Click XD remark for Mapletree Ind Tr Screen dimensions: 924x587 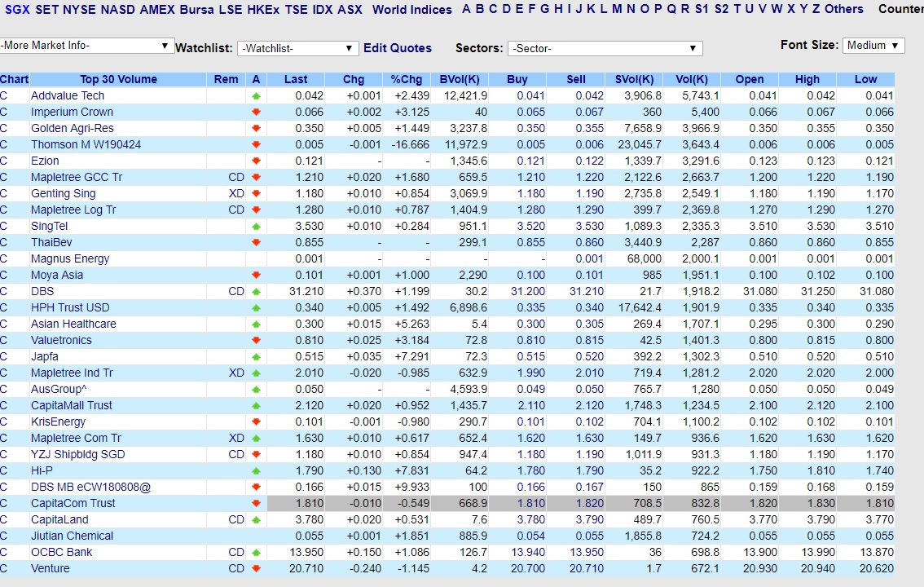pyautogui.click(x=236, y=373)
